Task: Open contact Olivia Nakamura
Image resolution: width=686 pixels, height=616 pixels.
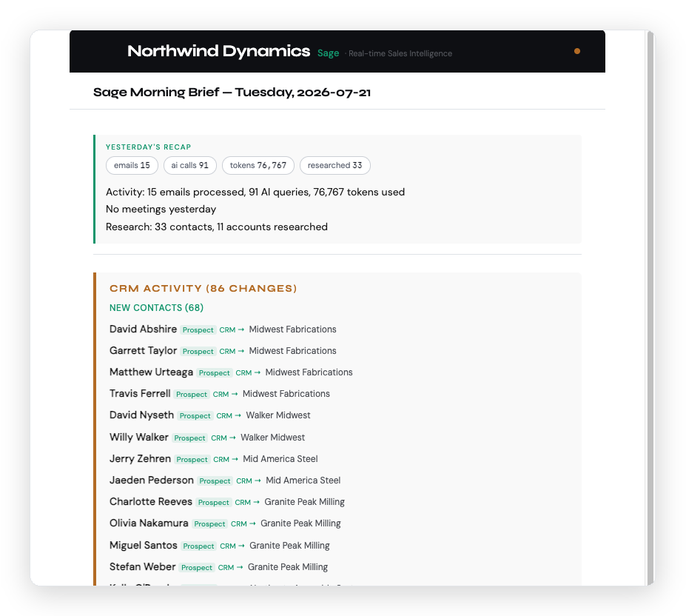Action: pos(149,523)
